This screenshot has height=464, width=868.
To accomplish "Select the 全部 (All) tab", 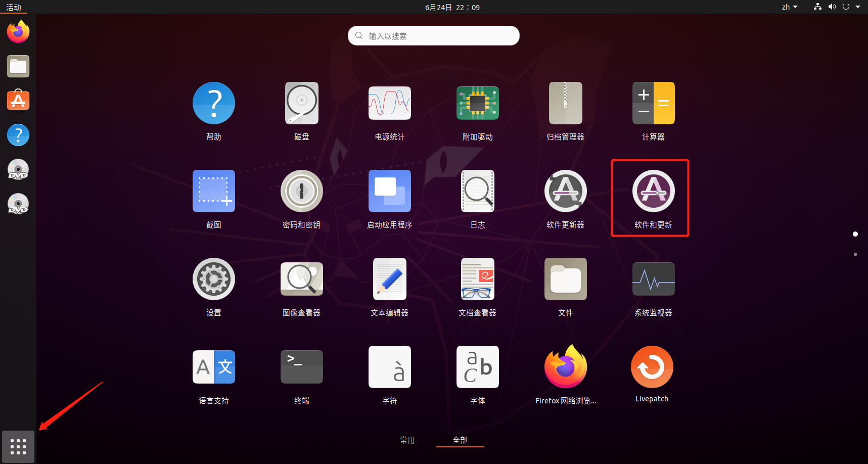I will pyautogui.click(x=460, y=440).
